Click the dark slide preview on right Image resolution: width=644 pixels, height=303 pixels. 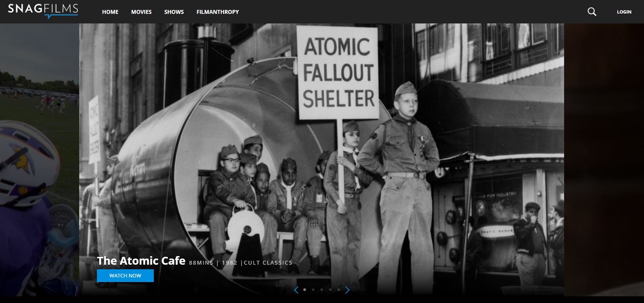604,160
